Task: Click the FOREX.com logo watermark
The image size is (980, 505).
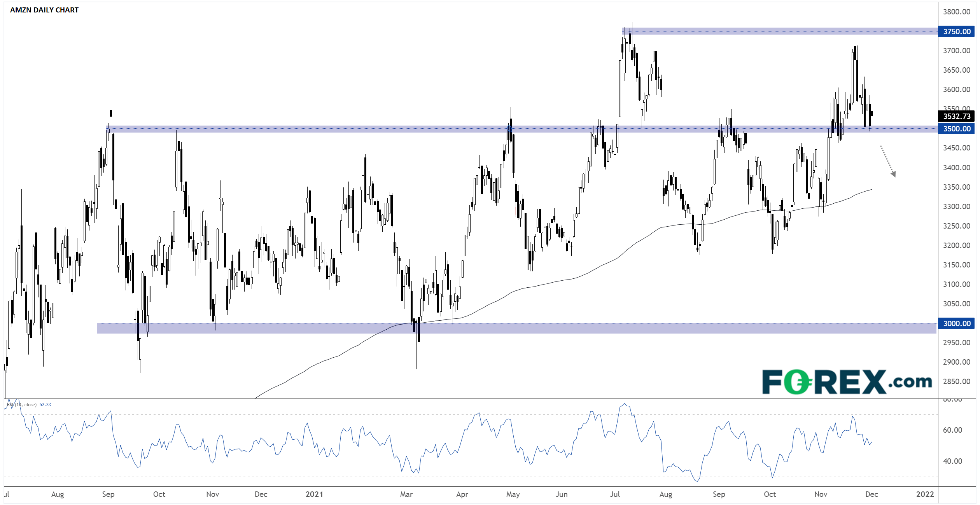Action: click(847, 382)
